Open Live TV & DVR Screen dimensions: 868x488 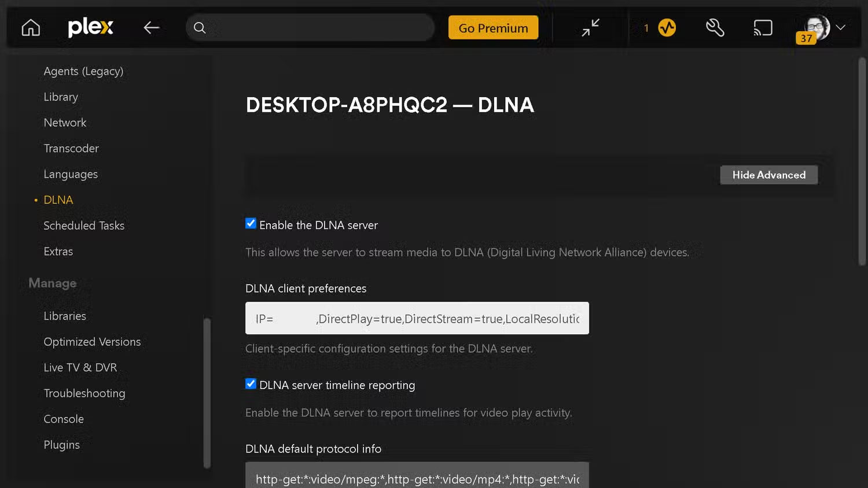coord(80,368)
